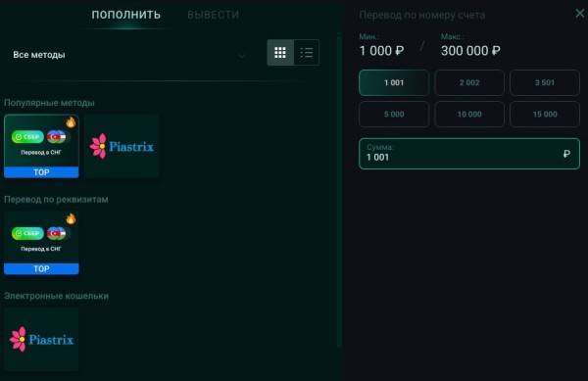Pick the 15 000 amount preset
The height and width of the screenshot is (381, 588).
[x=545, y=115]
